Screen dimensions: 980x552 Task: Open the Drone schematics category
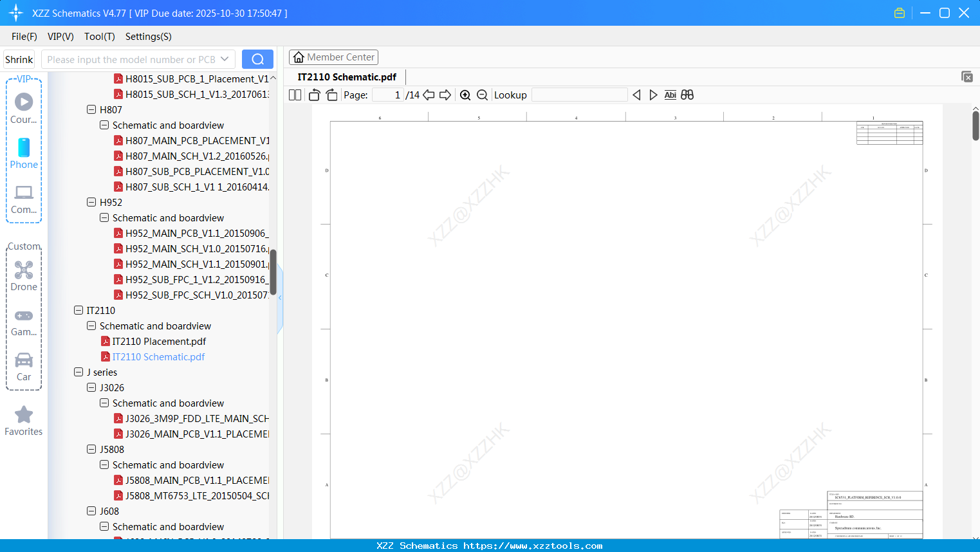24,270
